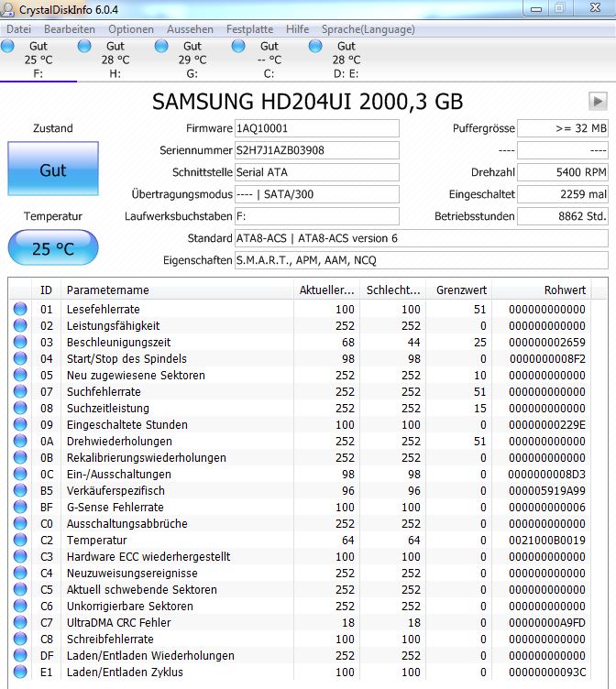The width and height of the screenshot is (616, 689).
Task: Open the Festplatte menu
Action: click(x=249, y=29)
